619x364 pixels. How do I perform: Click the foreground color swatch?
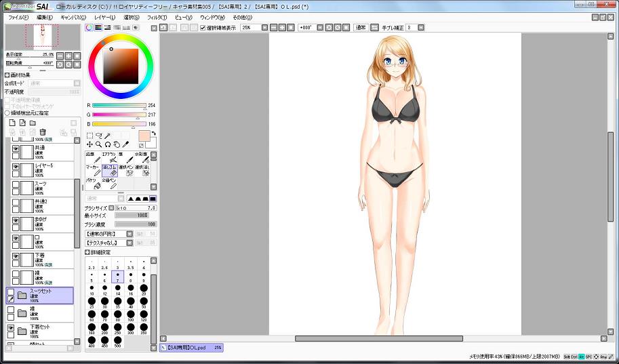pos(144,136)
